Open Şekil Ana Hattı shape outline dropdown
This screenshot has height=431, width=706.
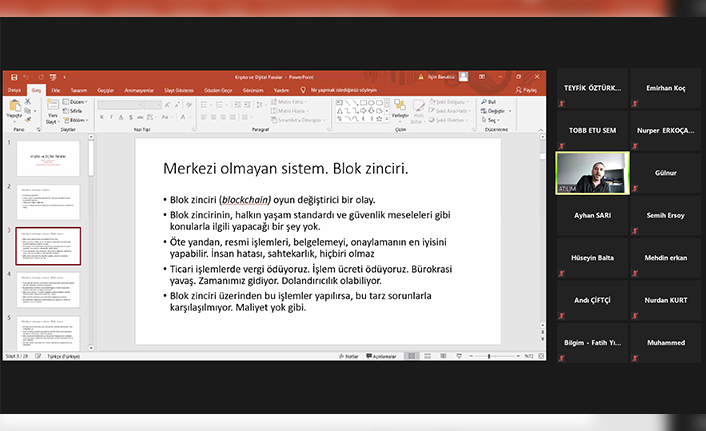450,111
